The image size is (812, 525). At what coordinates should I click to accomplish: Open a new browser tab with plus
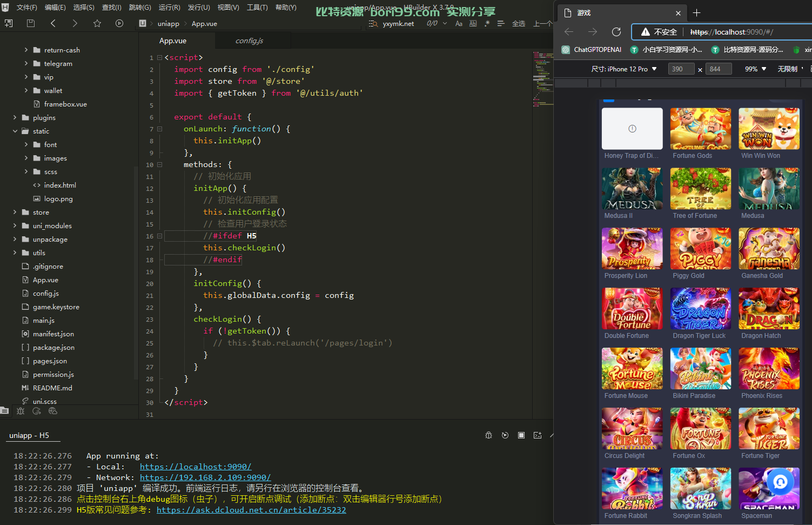[697, 13]
